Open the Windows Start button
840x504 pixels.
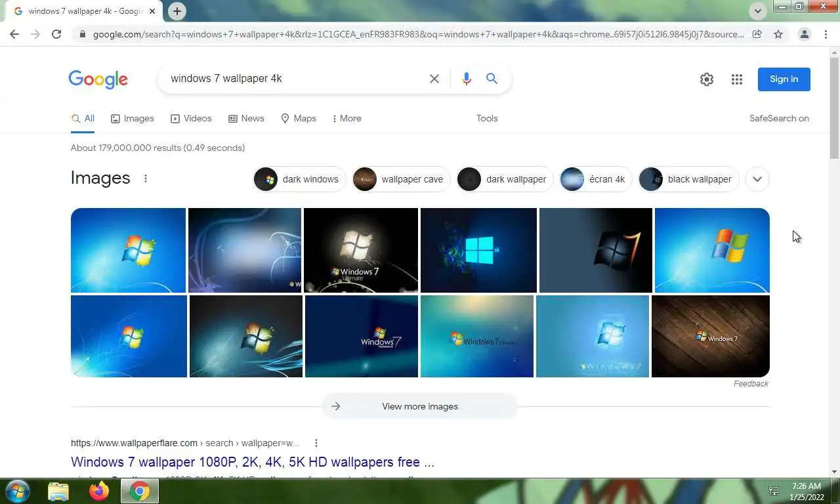pyautogui.click(x=16, y=491)
